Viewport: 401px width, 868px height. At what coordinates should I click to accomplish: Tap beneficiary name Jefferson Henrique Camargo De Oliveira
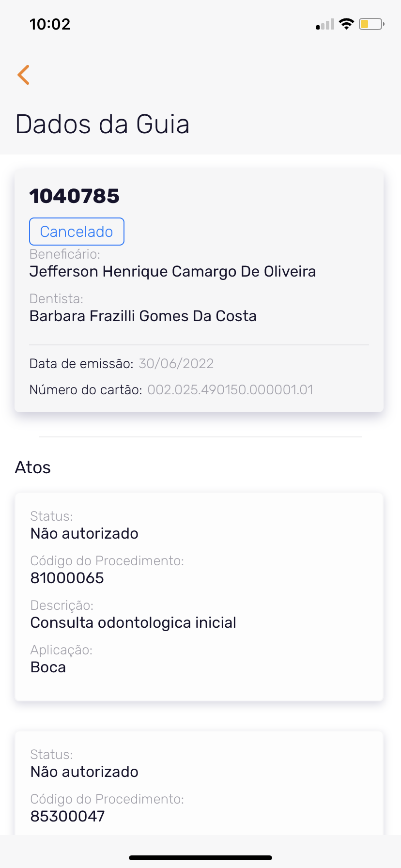point(172,271)
